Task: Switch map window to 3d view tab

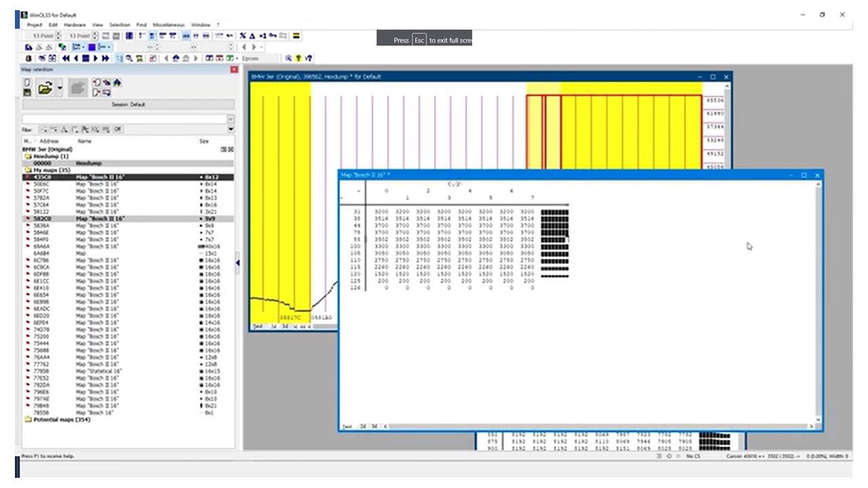Action: [374, 426]
